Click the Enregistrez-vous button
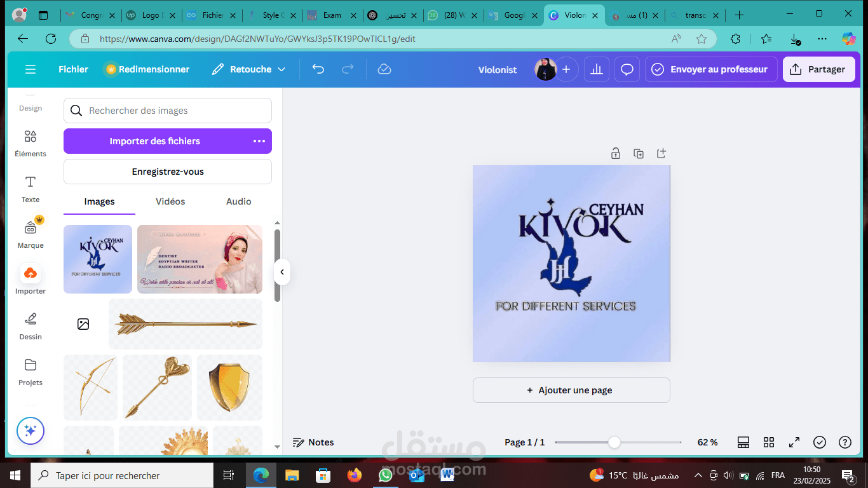Viewport: 868px width, 488px height. 168,172
